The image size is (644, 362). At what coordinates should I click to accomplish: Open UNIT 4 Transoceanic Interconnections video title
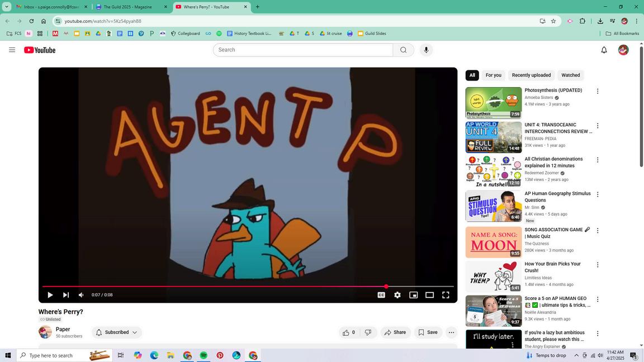click(558, 128)
